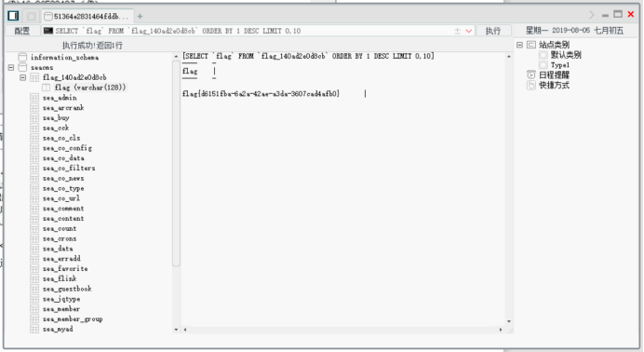
Task: Select the Type1 category
Action: (560, 65)
